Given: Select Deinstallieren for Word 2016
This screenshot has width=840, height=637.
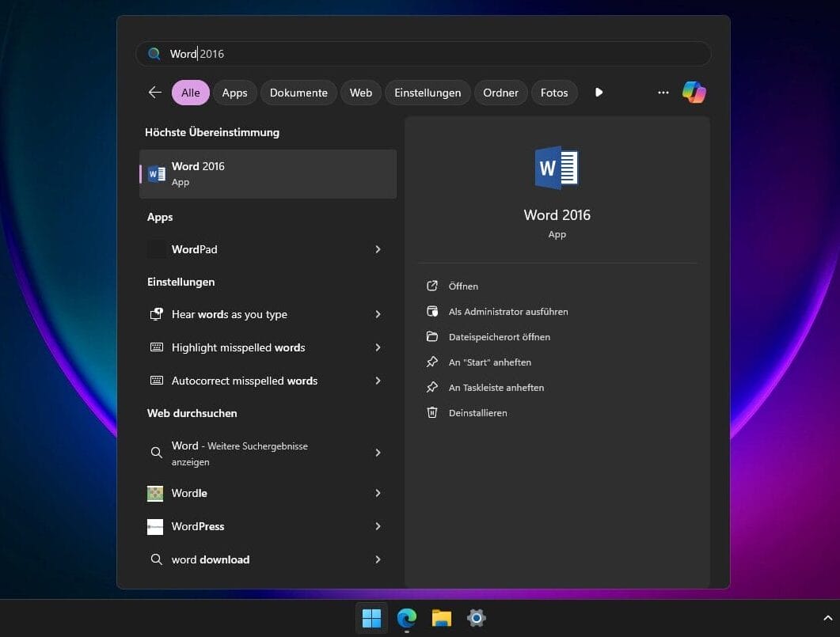Looking at the screenshot, I should click(x=477, y=413).
